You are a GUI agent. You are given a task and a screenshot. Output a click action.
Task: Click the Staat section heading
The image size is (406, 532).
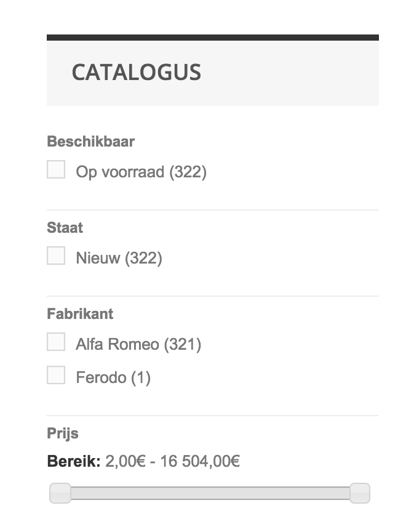pos(65,228)
